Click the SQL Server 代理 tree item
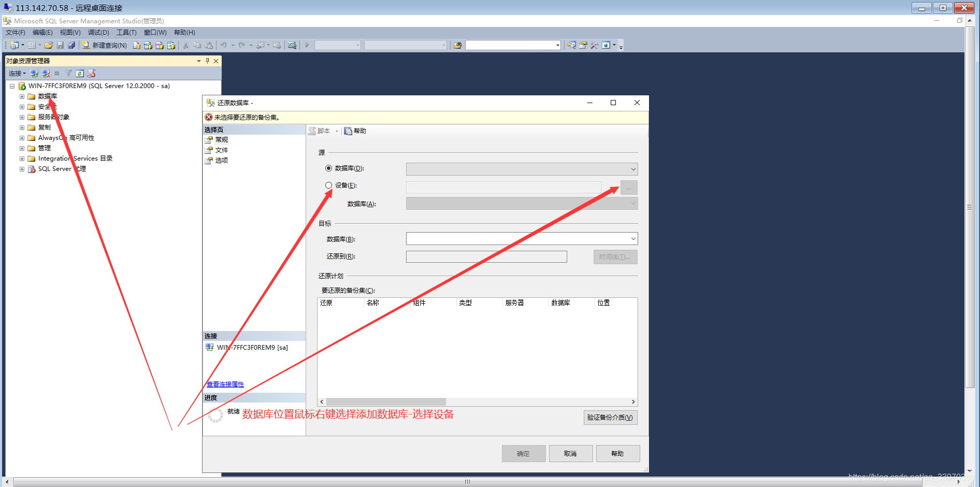 click(62, 169)
